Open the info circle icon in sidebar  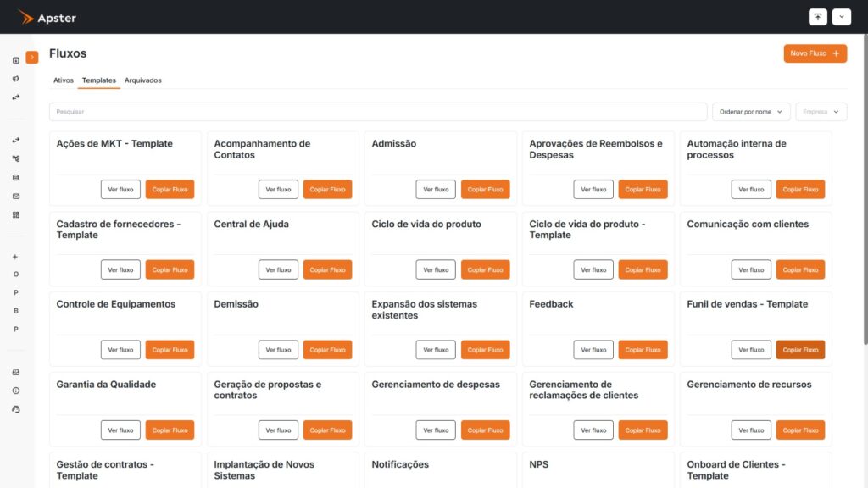16,391
